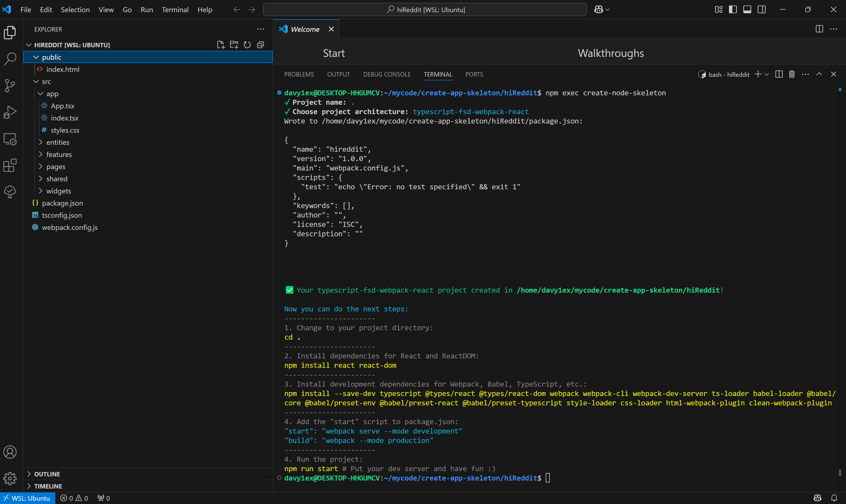Split the terminal pane
Screen dimensions: 846x504
click(x=779, y=74)
